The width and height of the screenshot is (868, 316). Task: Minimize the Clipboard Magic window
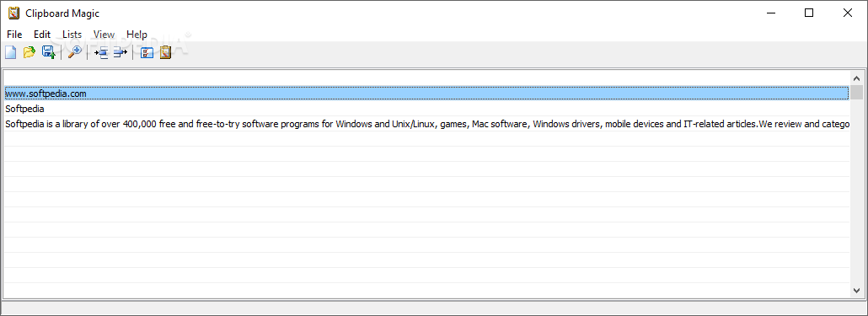click(770, 13)
